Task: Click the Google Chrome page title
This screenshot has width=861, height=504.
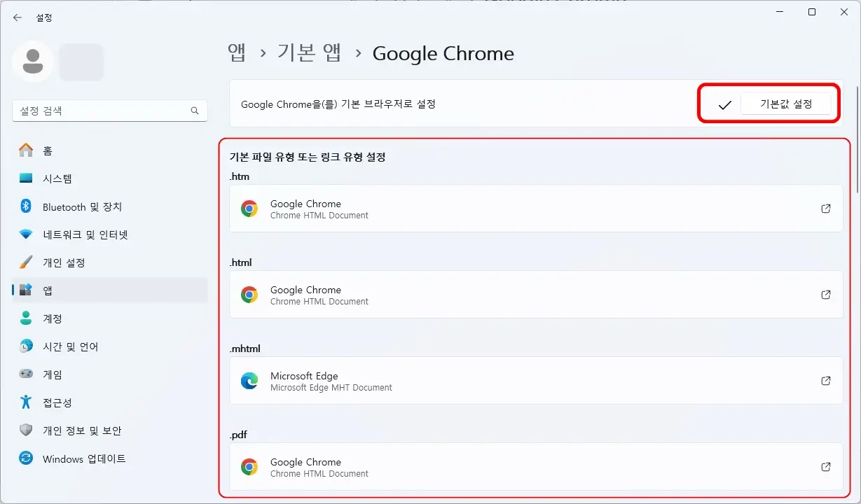Action: [x=443, y=53]
